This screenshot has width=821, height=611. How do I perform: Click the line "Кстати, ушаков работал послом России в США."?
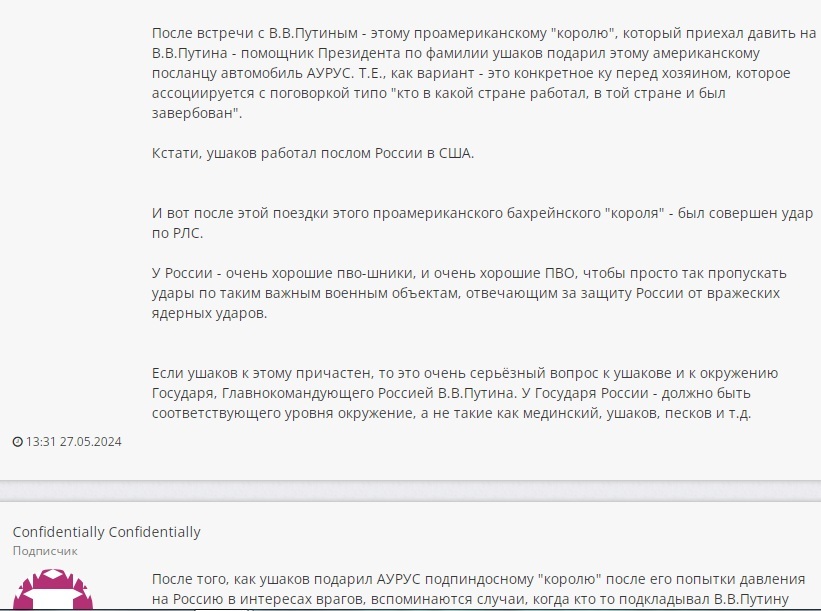313,153
